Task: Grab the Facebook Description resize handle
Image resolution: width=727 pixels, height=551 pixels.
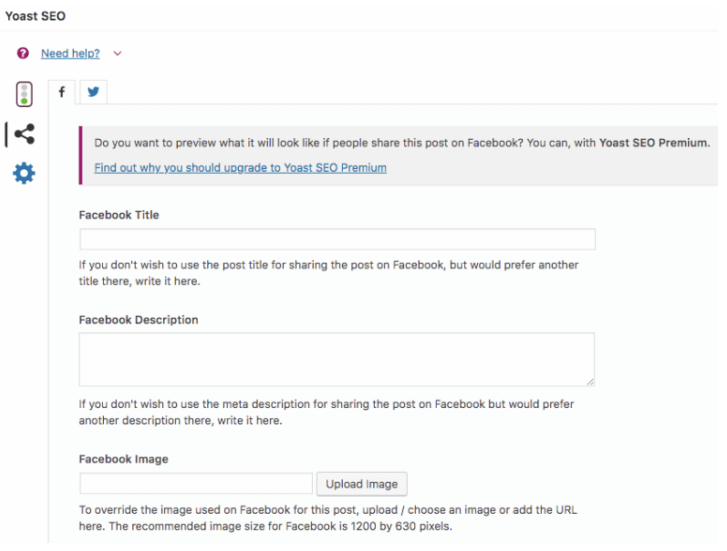Action: tap(590, 382)
